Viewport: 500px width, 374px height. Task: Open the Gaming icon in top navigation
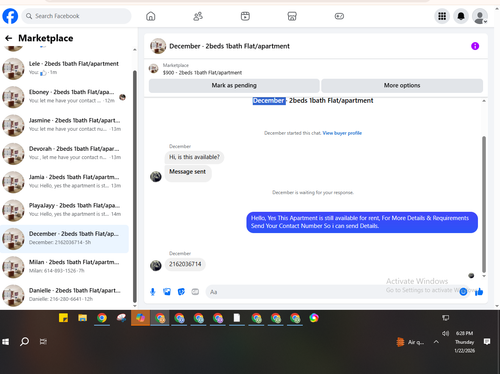(339, 16)
